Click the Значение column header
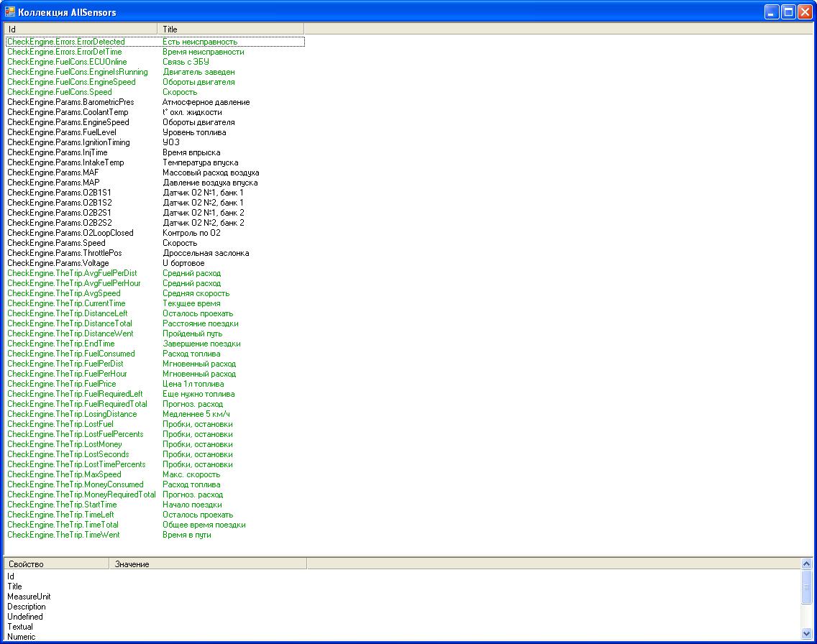The height and width of the screenshot is (644, 817). [209, 564]
